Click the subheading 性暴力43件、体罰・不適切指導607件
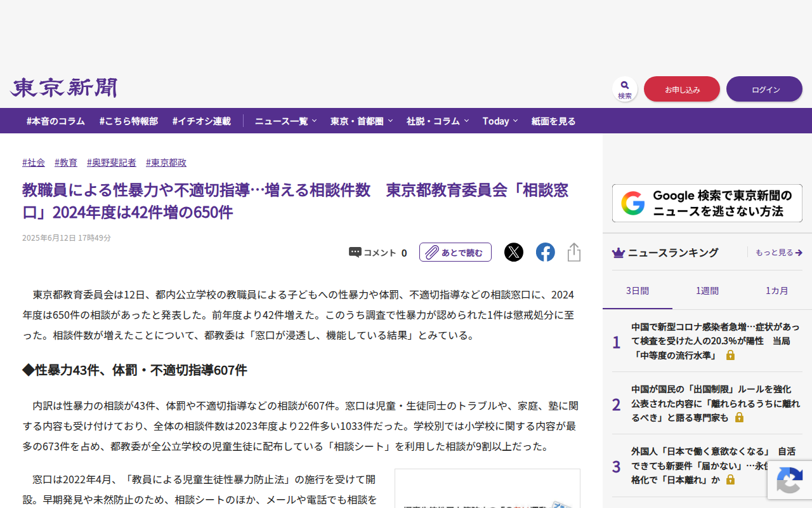 [x=134, y=370]
